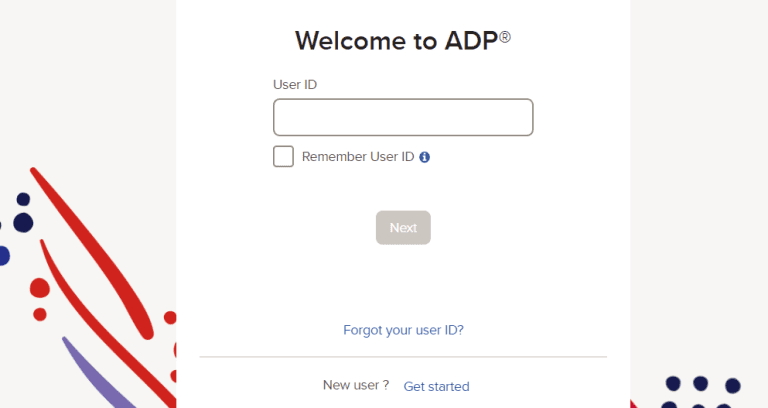This screenshot has height=408, width=768.
Task: Click the large red dot left of the strokes
Action: 40,288
